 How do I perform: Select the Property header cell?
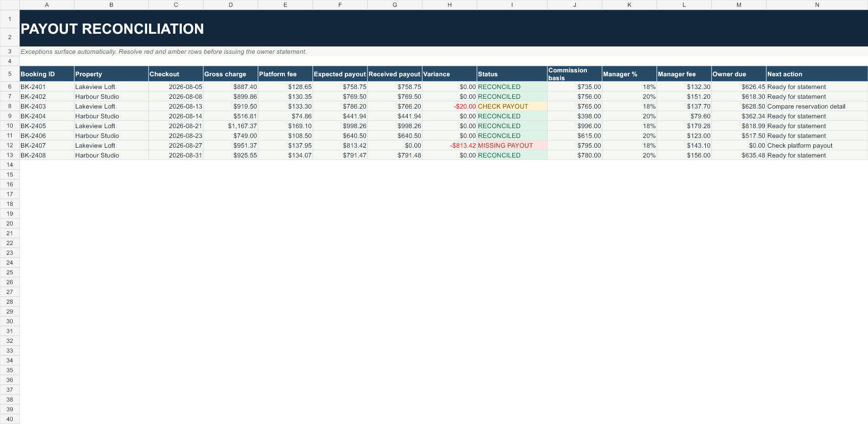pyautogui.click(x=111, y=74)
